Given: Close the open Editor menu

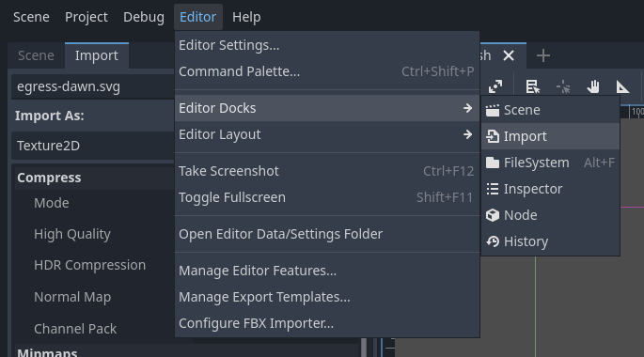Looking at the screenshot, I should tap(198, 17).
